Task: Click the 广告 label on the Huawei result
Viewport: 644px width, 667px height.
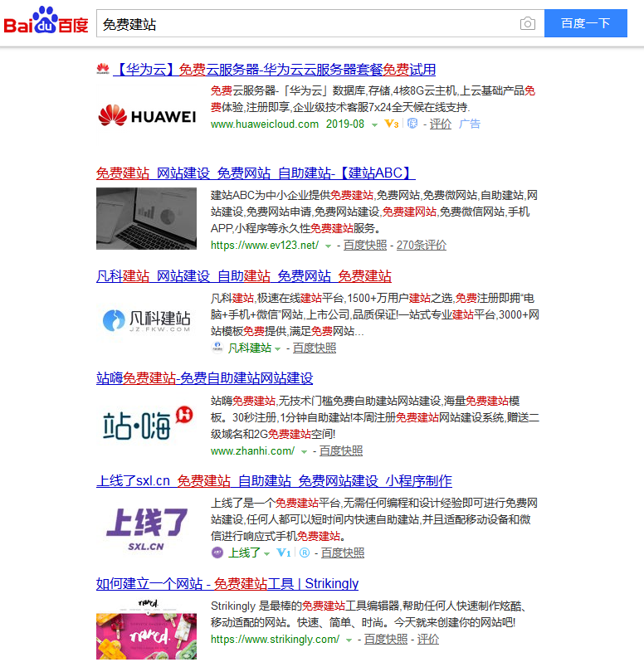Action: point(470,124)
